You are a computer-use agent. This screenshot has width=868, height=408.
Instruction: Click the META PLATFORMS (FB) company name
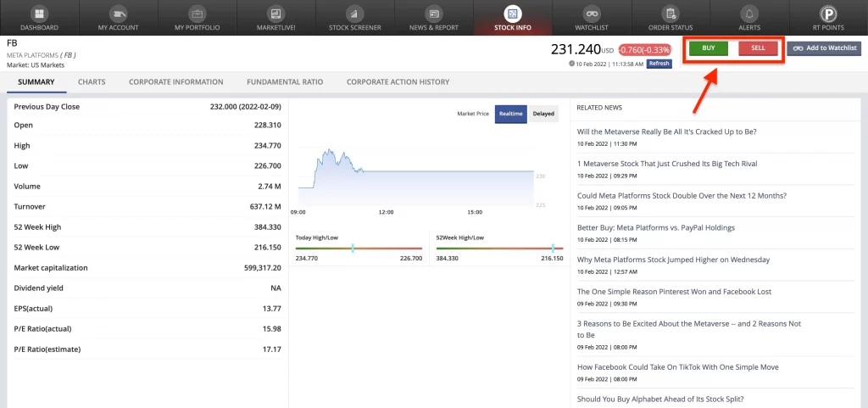41,55
